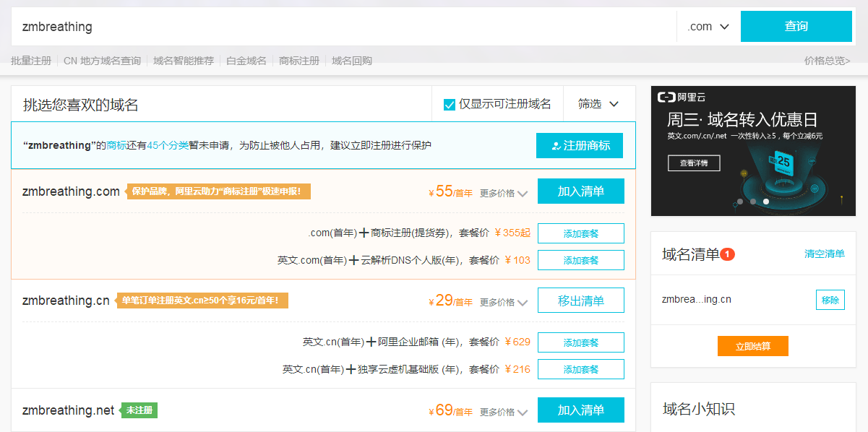Expand 更多价格 for zmbreathing.cn
Screen dimensions: 868x432
[x=504, y=303]
